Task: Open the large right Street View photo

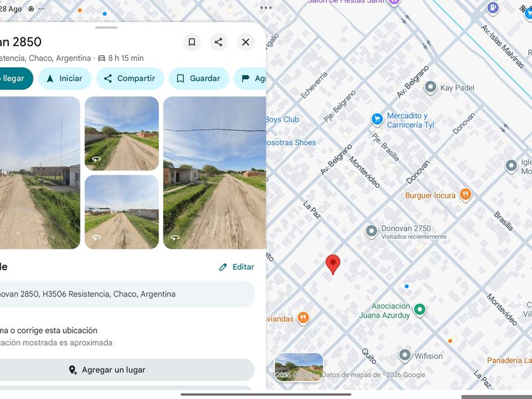Action: (215, 173)
